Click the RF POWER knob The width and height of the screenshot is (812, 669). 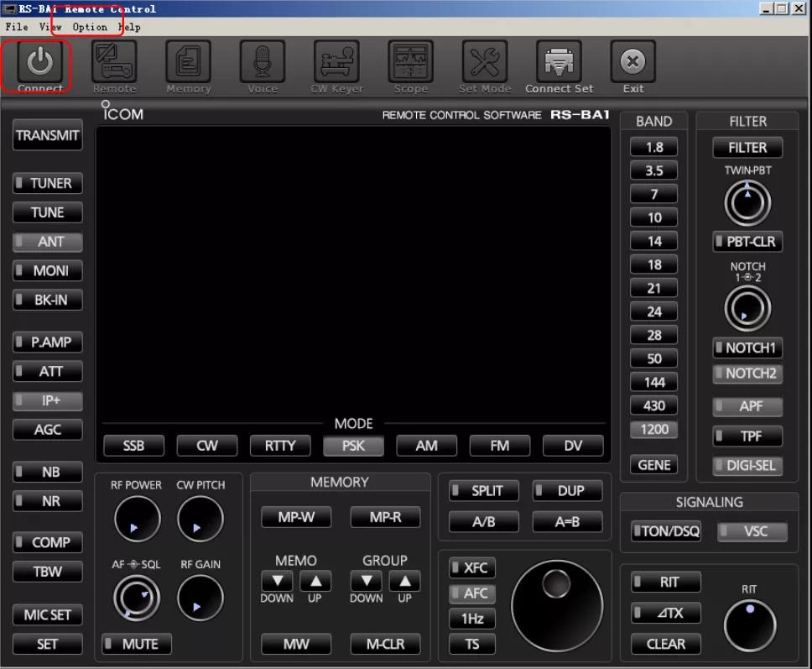coord(137,519)
